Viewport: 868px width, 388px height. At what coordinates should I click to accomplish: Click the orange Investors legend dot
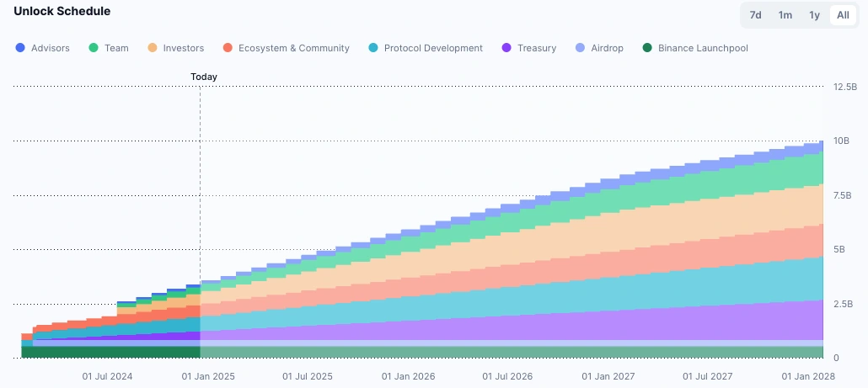pos(153,48)
